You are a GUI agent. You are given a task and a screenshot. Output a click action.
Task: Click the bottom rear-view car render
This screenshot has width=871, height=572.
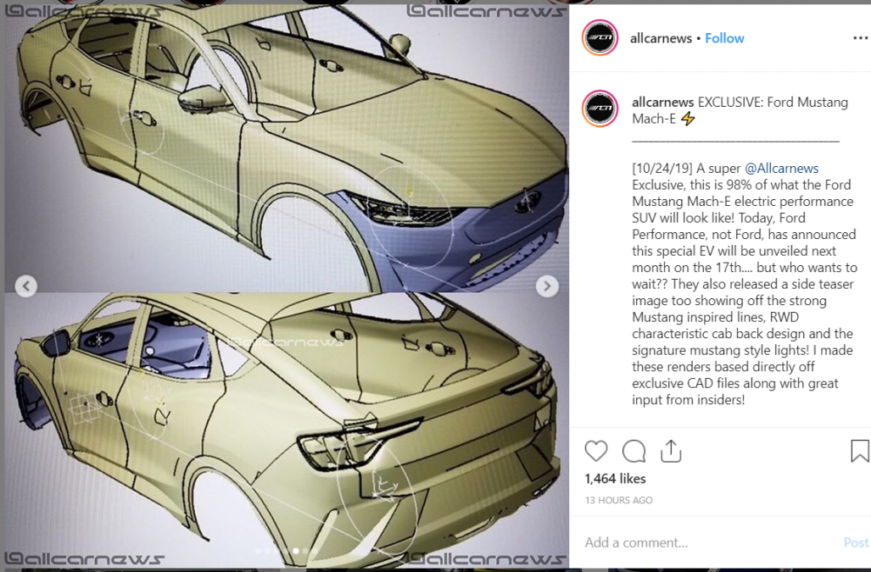pos(287,430)
